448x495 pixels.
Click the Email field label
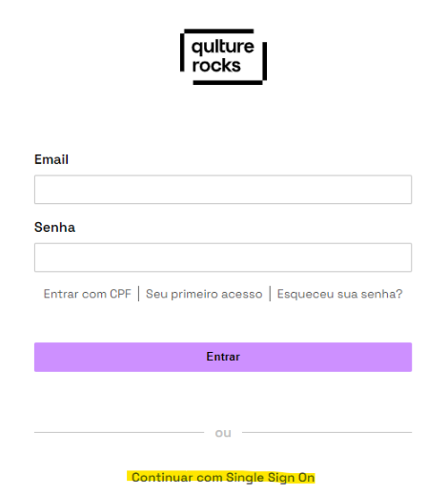tap(51, 159)
